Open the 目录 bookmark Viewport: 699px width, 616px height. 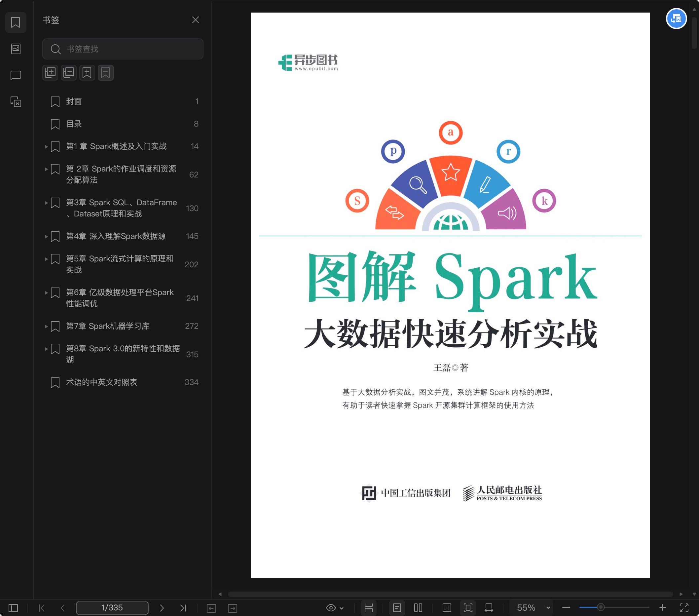[x=123, y=124]
